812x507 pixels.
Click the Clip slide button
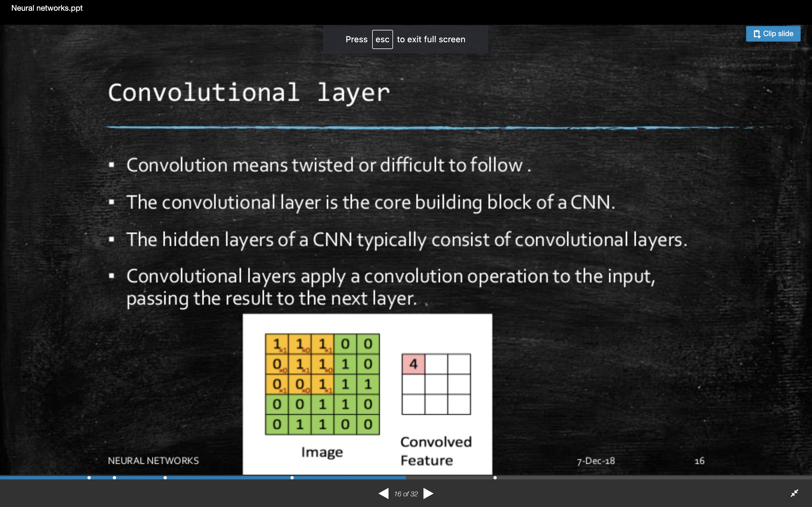click(x=773, y=34)
